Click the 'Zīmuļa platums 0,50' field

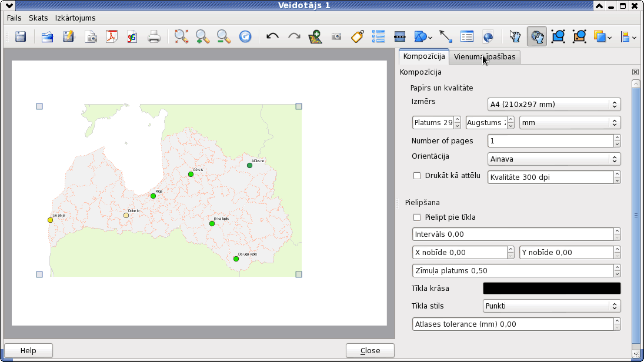(516, 271)
